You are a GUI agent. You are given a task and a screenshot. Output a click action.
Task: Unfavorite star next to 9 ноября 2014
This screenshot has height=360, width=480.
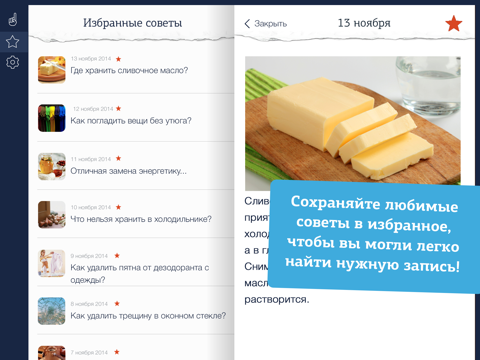[117, 256]
